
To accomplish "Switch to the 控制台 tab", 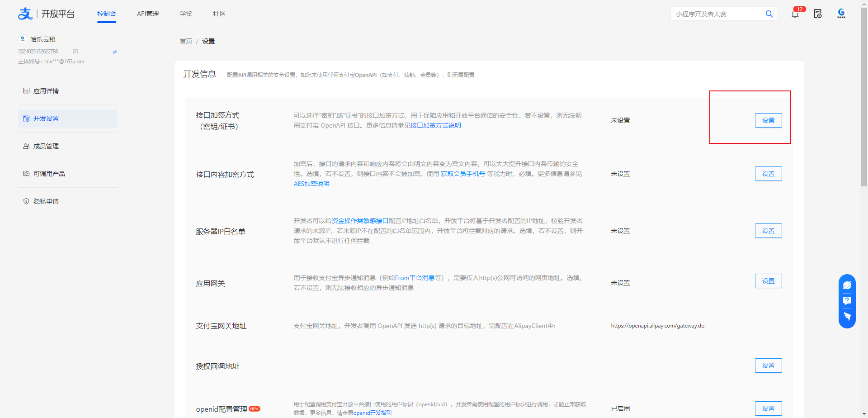I will click(107, 14).
